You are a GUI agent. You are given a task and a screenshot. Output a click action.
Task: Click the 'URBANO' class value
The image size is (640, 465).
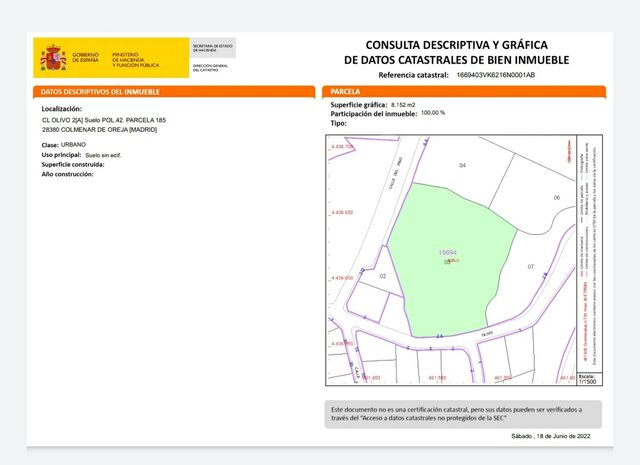[73, 145]
